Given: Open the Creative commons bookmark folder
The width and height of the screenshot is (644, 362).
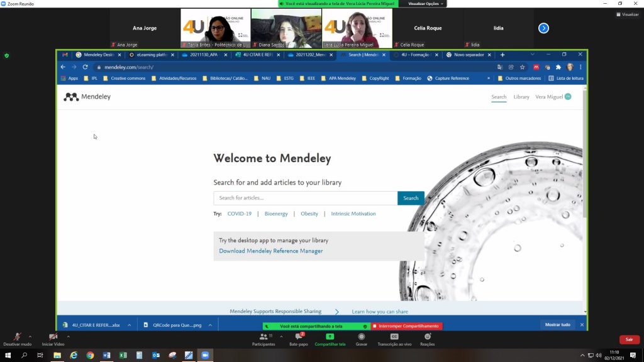Looking at the screenshot, I should 125,78.
